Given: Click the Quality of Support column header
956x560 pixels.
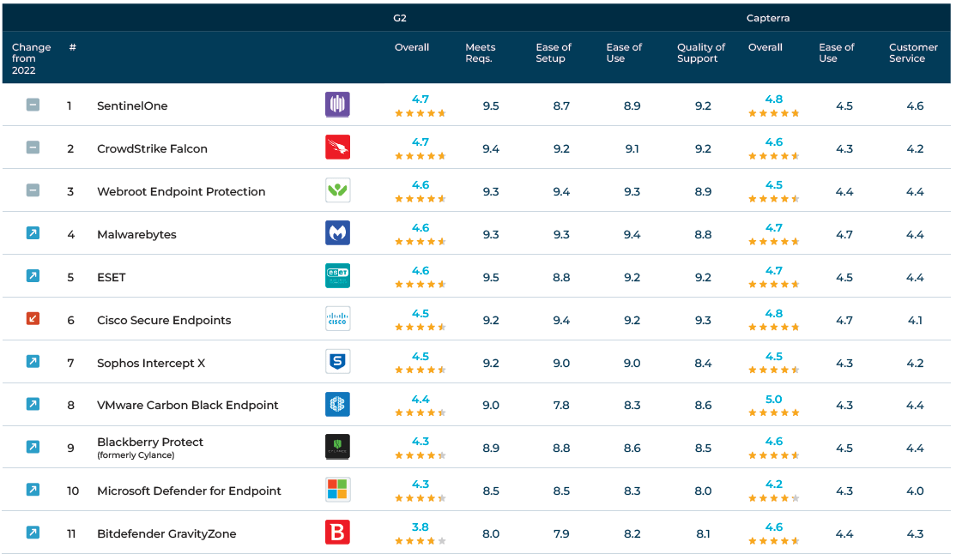Looking at the screenshot, I should pos(700,53).
